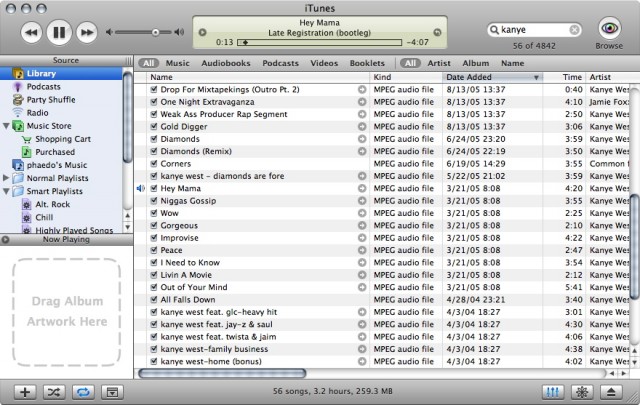Sort songs by Date Added column
The height and width of the screenshot is (405, 640).
pos(490,77)
